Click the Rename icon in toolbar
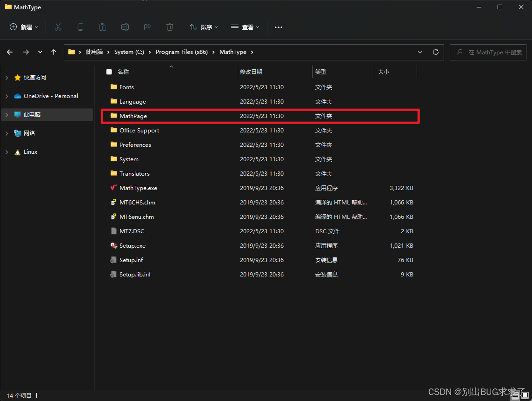The height and width of the screenshot is (401, 532). (x=125, y=27)
